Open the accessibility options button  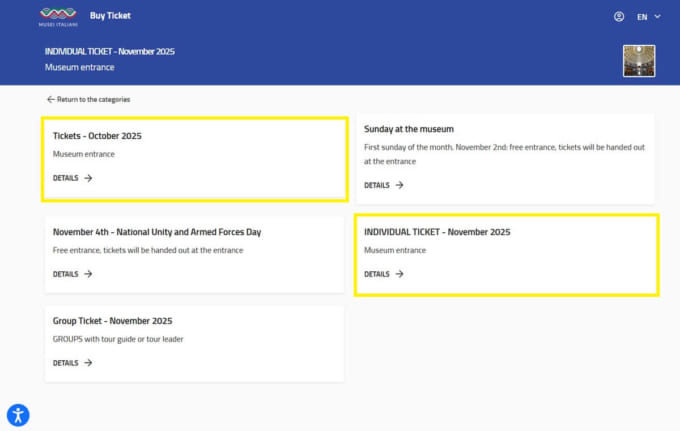[x=18, y=414]
